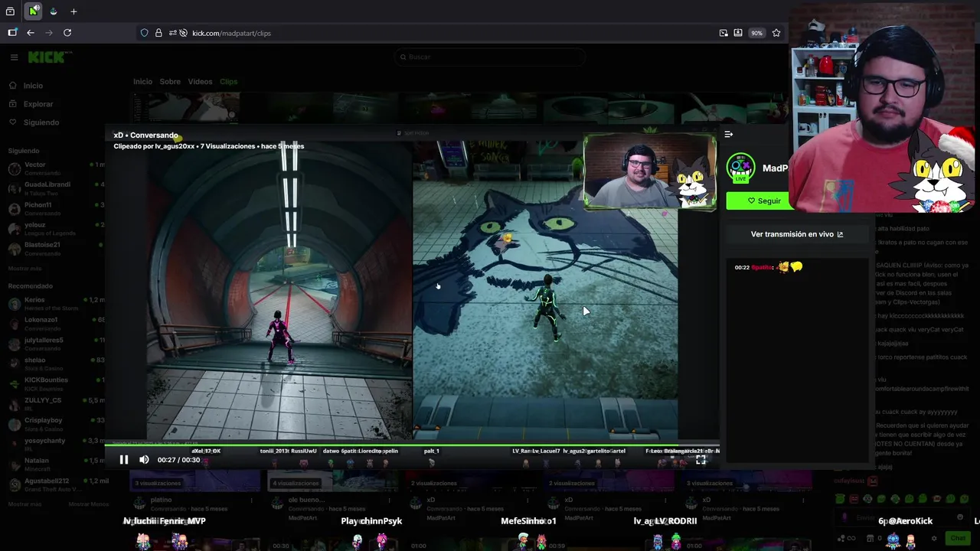Viewport: 980px width, 551px height.
Task: Expand Mostrar más under Recomendado
Action: point(24,504)
